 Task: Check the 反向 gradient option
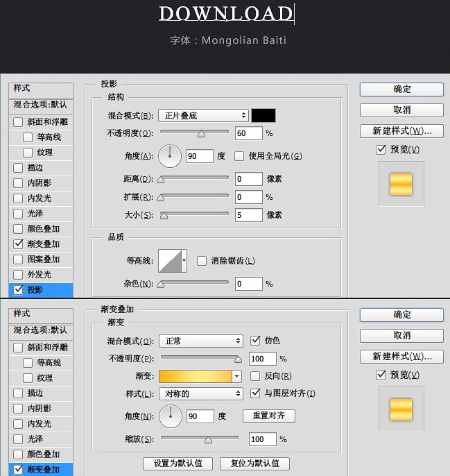pyautogui.click(x=255, y=376)
